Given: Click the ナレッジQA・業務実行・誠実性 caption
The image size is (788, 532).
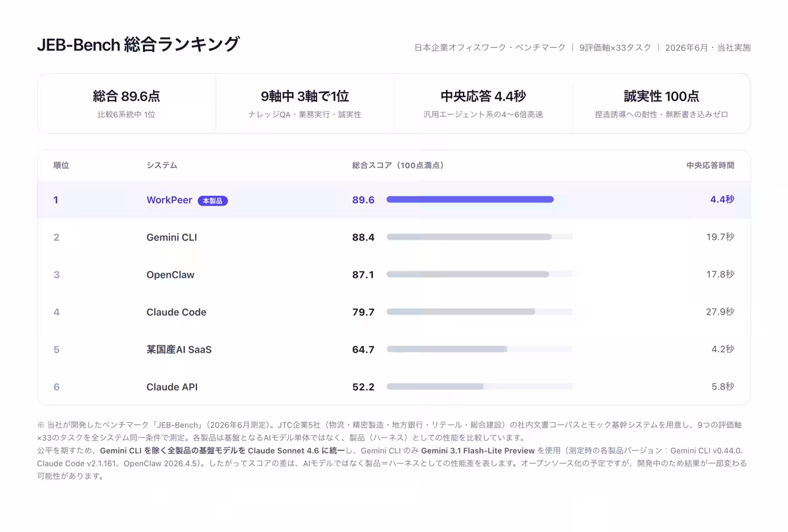Looking at the screenshot, I should (305, 114).
